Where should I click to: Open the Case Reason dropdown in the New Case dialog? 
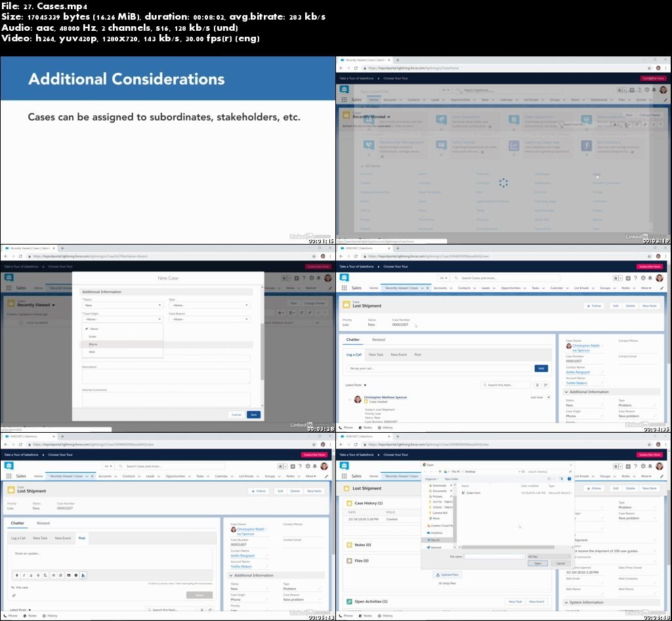(x=209, y=319)
